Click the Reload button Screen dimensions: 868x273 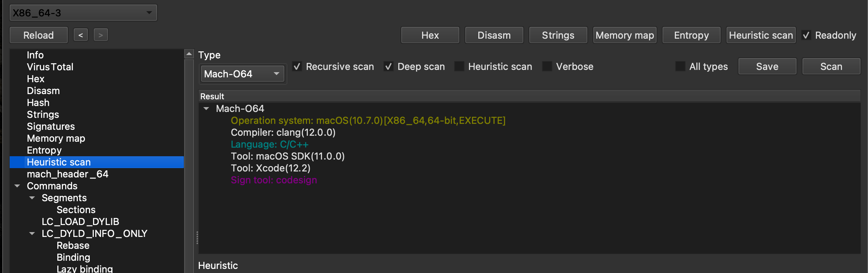(39, 35)
